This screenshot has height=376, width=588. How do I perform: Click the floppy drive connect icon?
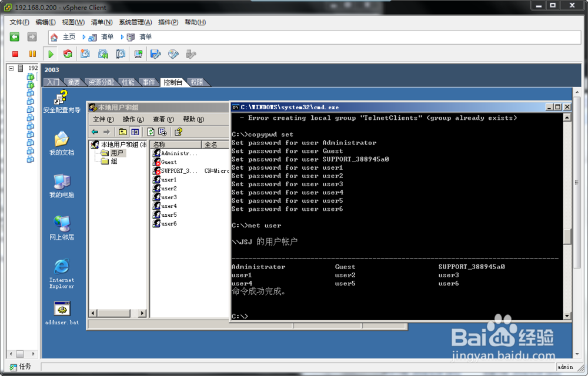(156, 54)
